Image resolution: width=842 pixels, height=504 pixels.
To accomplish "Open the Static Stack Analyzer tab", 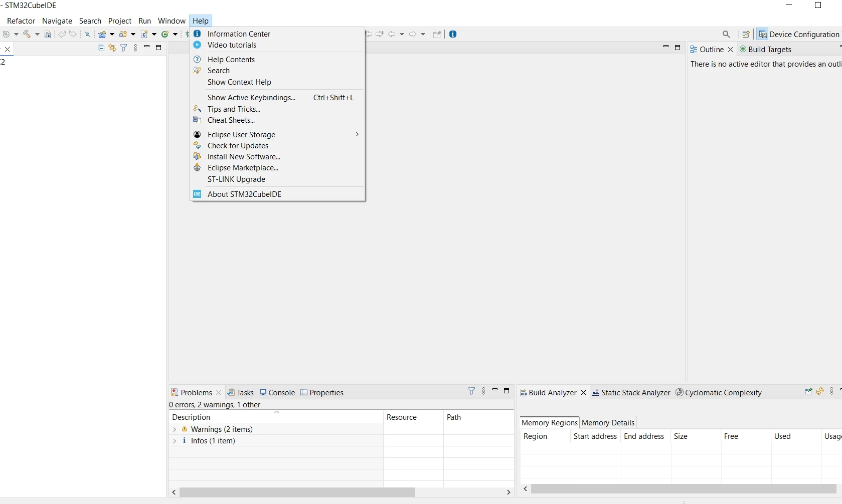I will coord(631,393).
